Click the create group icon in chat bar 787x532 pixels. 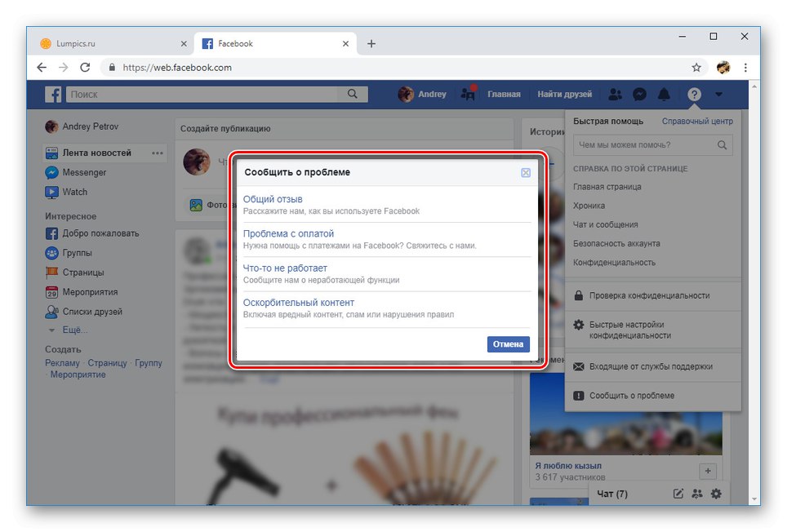697,494
